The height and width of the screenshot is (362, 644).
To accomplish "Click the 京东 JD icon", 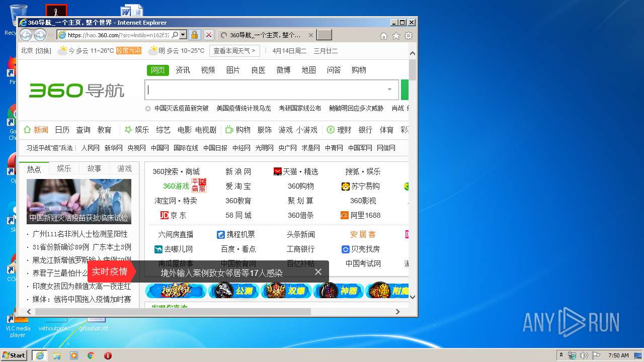I will (x=164, y=215).
